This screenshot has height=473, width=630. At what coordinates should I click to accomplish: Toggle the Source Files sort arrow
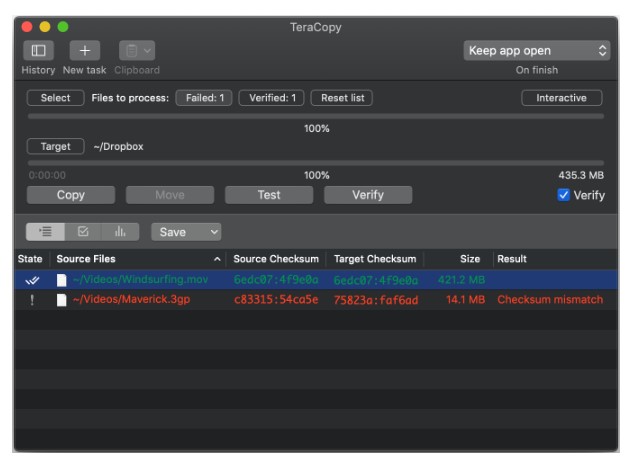[217, 259]
